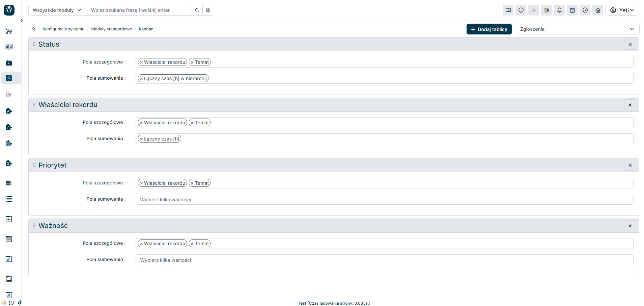
Task: Open the Facebook link icon
Action: pyautogui.click(x=20, y=303)
